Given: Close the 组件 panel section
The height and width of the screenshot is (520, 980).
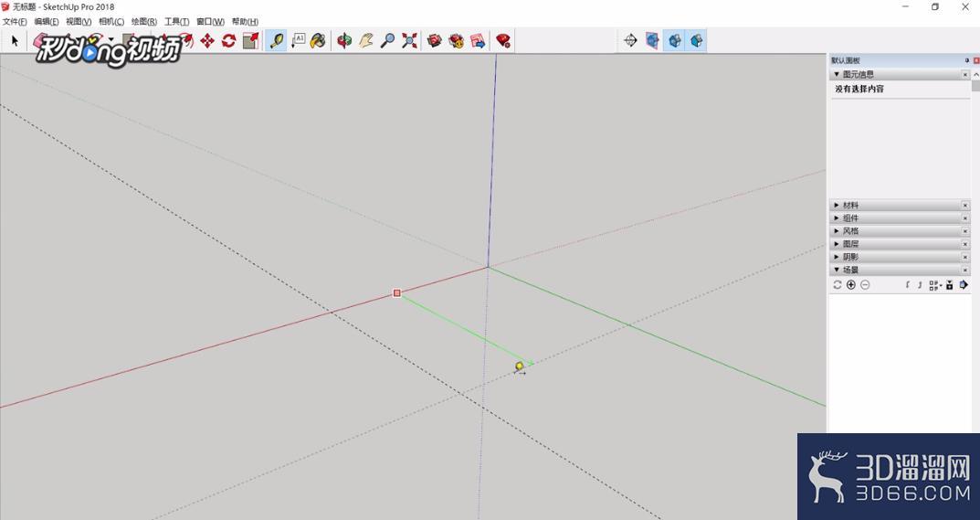Looking at the screenshot, I should pos(965,218).
